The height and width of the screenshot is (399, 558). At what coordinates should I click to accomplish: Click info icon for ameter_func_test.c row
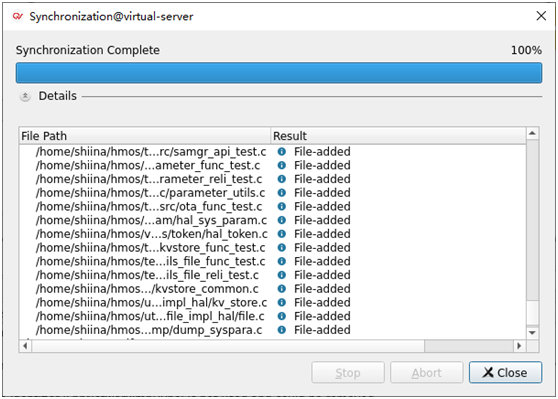281,166
